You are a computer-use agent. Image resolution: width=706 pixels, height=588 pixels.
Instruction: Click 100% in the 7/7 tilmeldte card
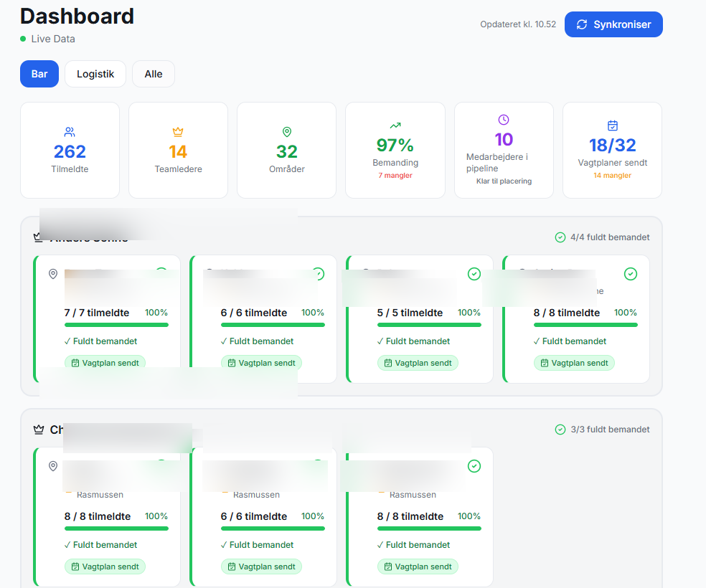tap(156, 313)
